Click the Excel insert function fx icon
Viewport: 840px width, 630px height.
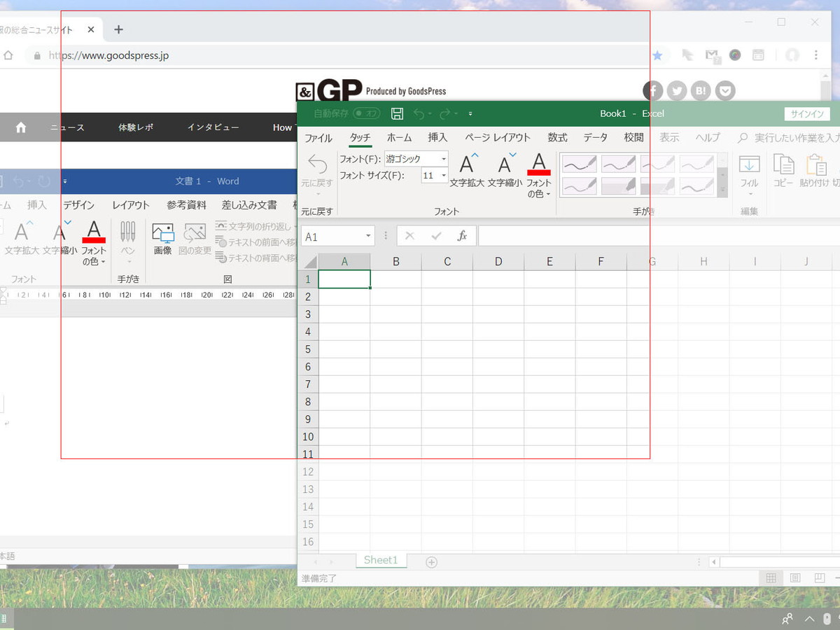tap(462, 236)
